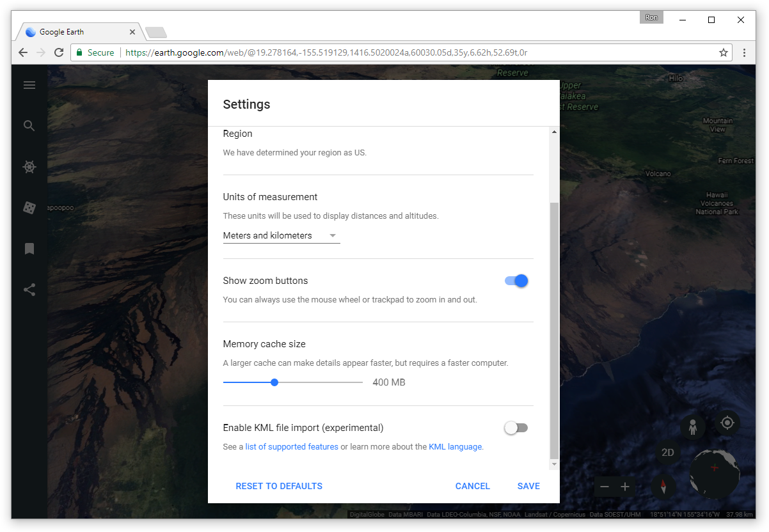Image resolution: width=769 pixels, height=532 pixels.
Task: Disable the Show zoom buttons toggle
Action: click(x=516, y=281)
